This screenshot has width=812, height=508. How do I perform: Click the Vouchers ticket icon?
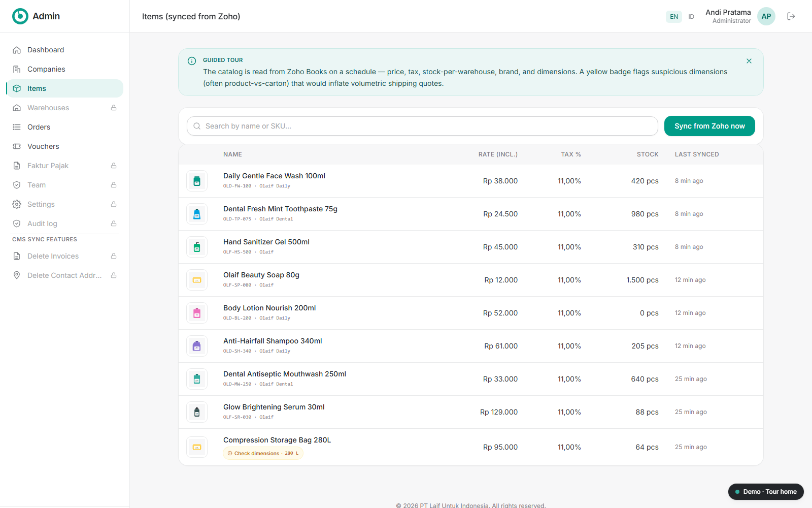click(x=17, y=146)
